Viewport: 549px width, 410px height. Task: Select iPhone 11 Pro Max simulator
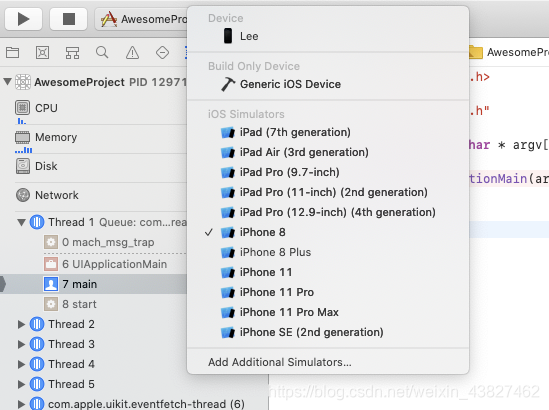(x=328, y=312)
